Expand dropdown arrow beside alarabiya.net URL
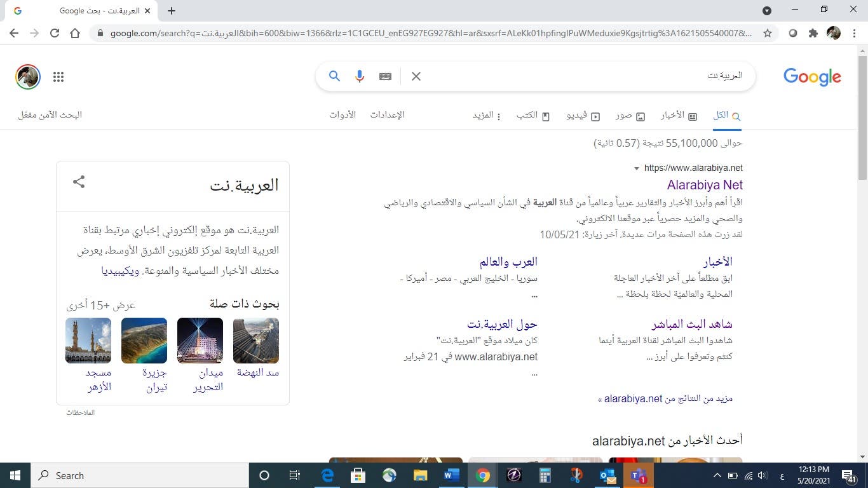Image resolution: width=868 pixels, height=488 pixels. [637, 168]
